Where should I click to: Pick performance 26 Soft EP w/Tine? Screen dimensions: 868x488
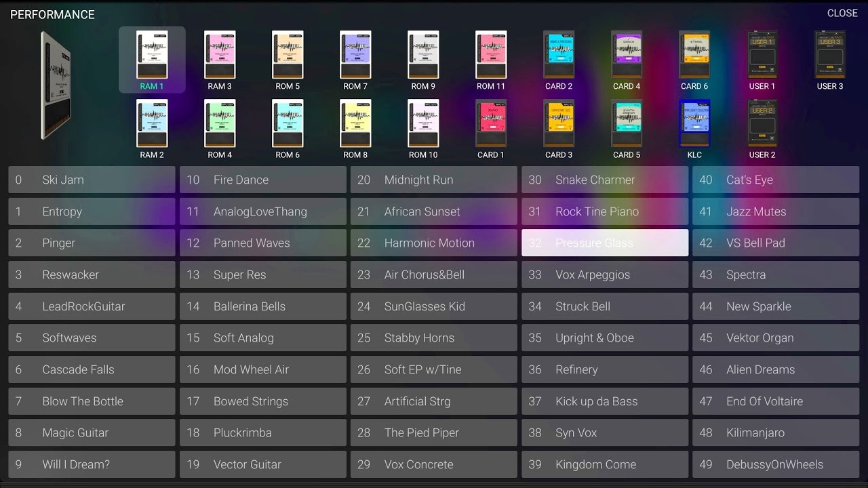click(434, 369)
